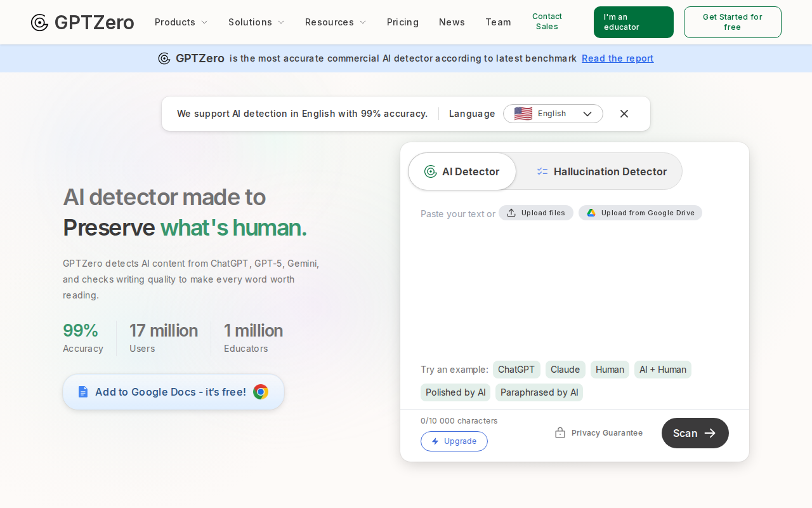This screenshot has height=508, width=812.
Task: Click the Privacy Guarantee lock icon
Action: 560,432
